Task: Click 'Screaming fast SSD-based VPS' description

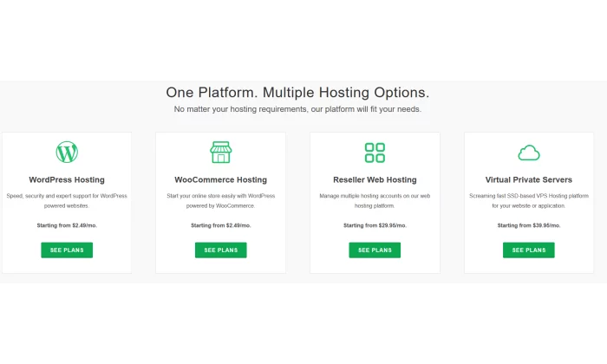Action: [x=529, y=201]
